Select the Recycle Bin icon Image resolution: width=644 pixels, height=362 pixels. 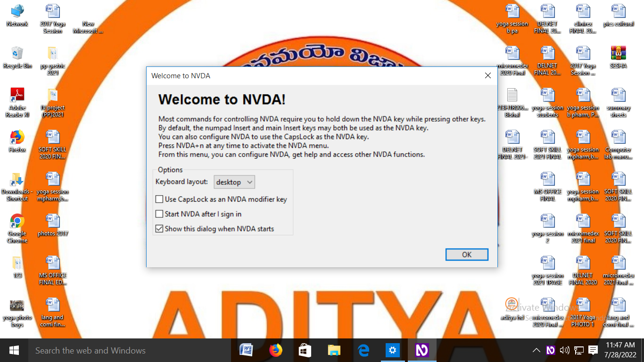pyautogui.click(x=17, y=57)
